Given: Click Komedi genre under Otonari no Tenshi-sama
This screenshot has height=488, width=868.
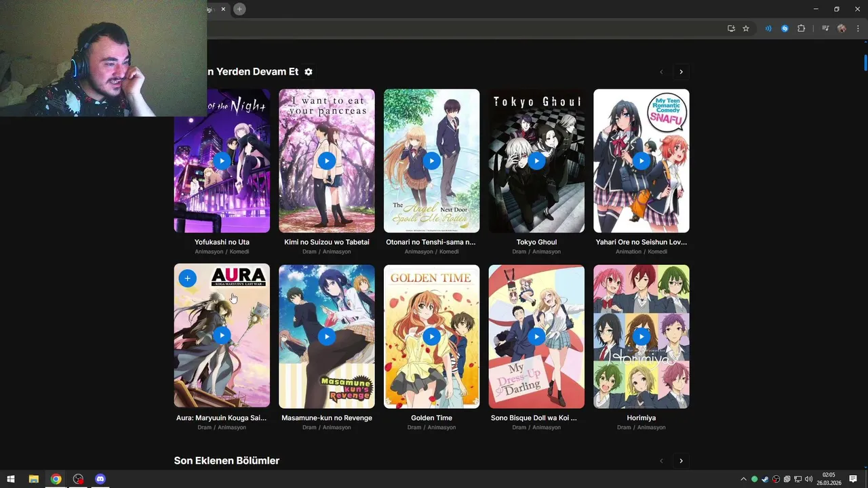Looking at the screenshot, I should coord(449,252).
